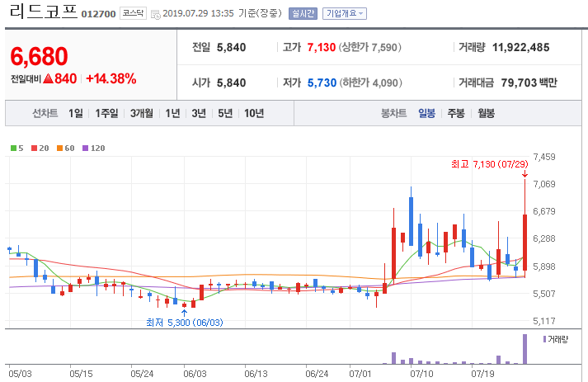
Task: Click the 최고 7,130 (07/29) annotation
Action: click(x=489, y=164)
